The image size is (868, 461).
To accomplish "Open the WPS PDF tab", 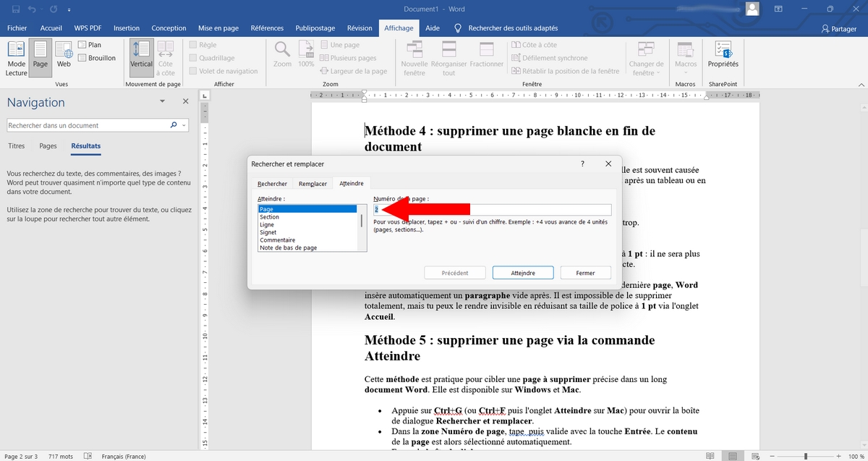I will [x=88, y=28].
